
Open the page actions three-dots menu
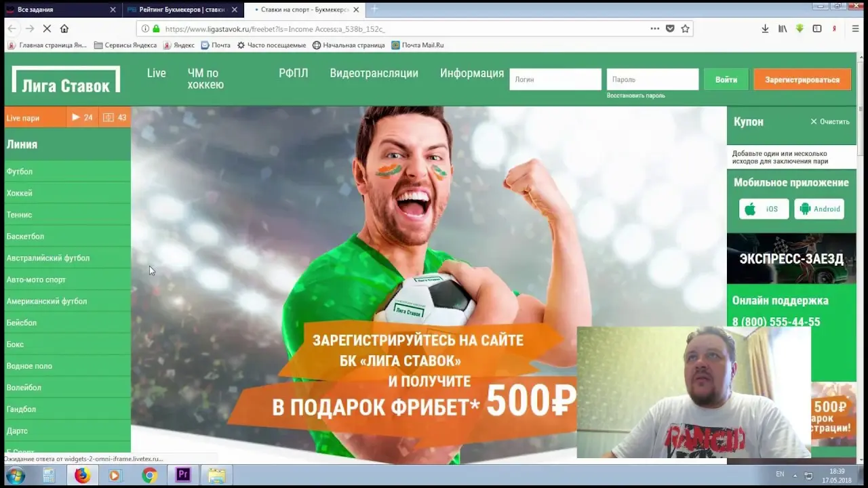point(654,28)
